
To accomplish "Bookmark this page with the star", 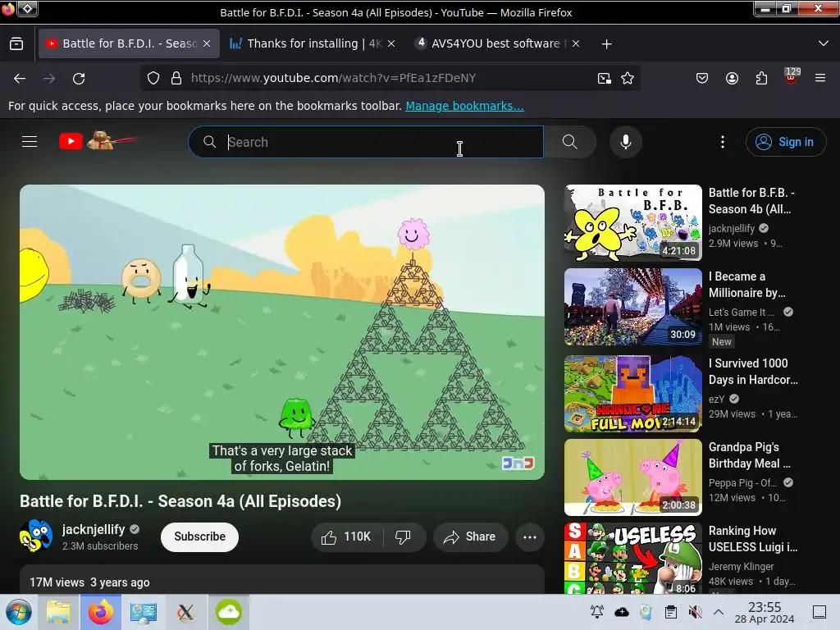I will 628,78.
